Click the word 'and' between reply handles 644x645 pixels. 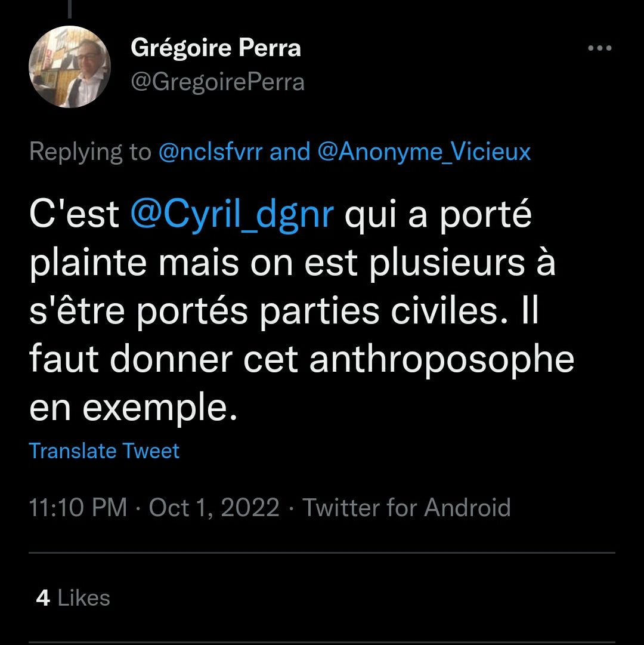(x=290, y=152)
